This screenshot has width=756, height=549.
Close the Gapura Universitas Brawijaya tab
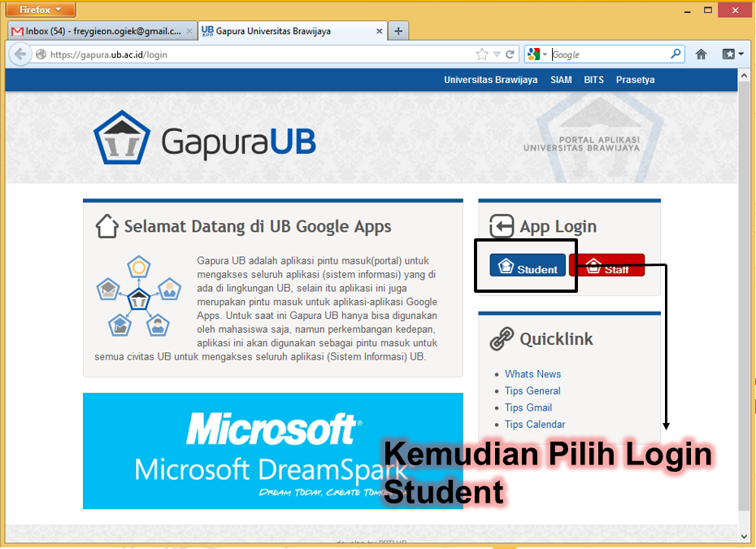[379, 32]
